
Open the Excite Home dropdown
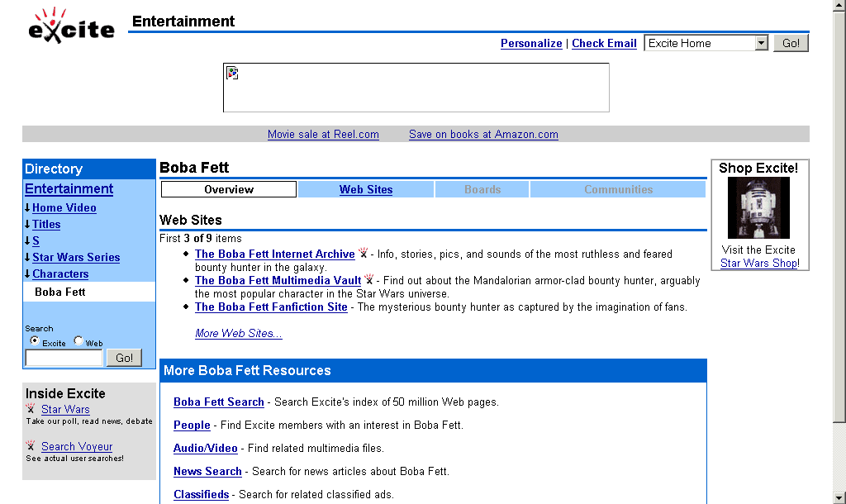tap(706, 43)
